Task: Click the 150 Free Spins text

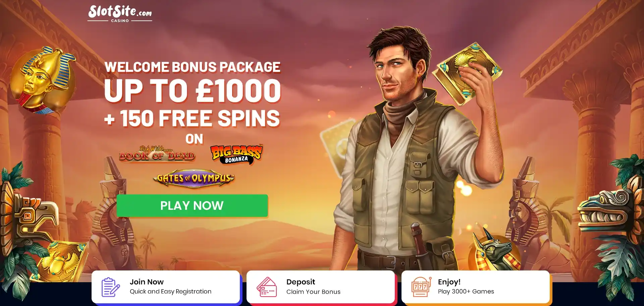Action: 192,118
